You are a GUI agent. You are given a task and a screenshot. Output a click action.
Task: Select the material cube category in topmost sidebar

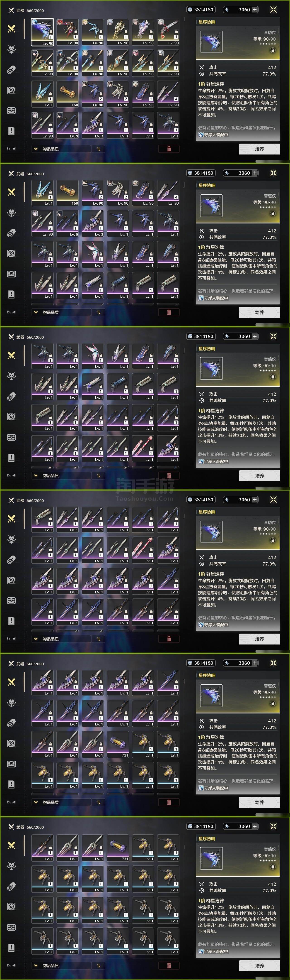[x=11, y=110]
